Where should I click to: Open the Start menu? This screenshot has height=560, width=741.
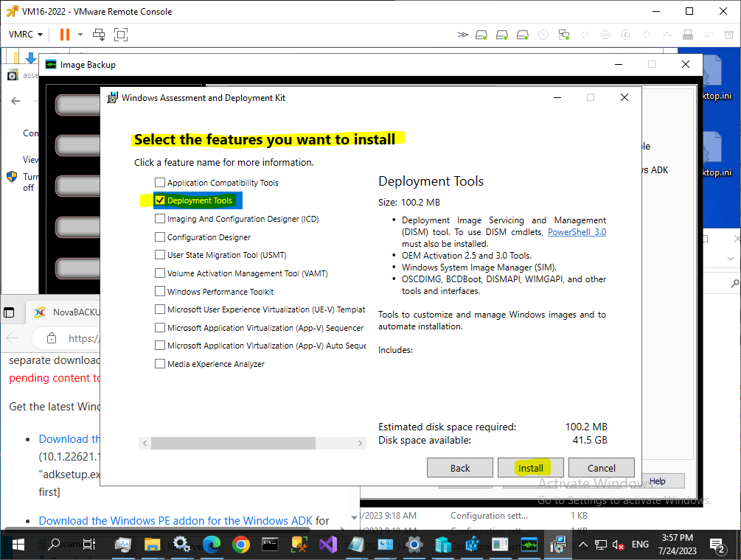pyautogui.click(x=18, y=545)
